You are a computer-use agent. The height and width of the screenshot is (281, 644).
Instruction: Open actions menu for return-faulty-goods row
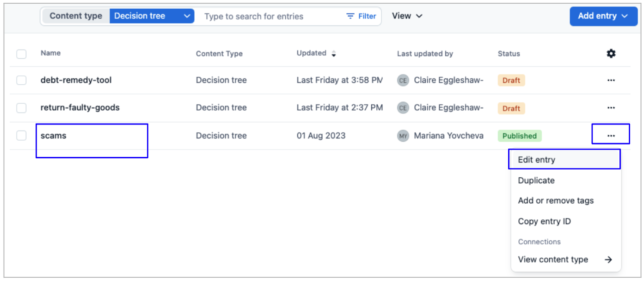(x=611, y=108)
